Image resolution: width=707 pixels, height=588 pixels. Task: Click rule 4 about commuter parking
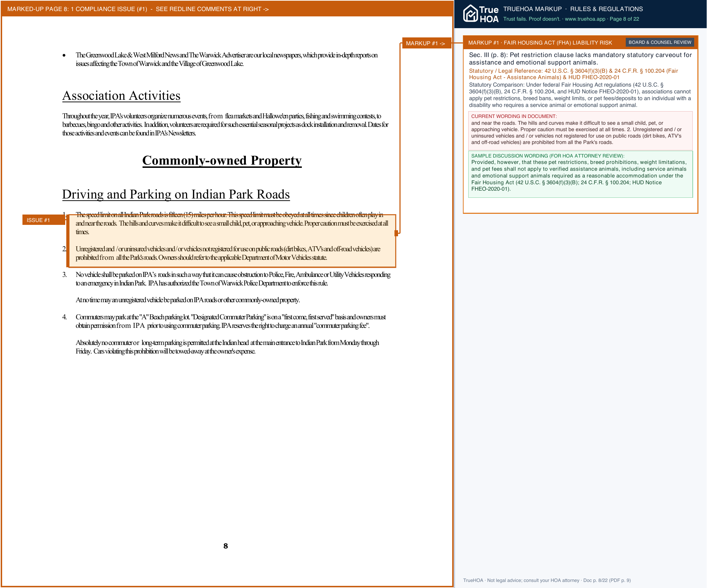pos(231,321)
